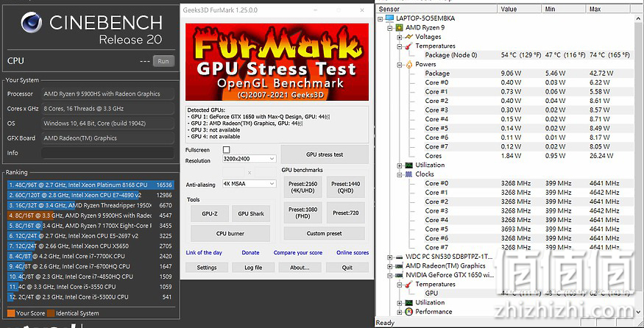644x328 pixels.
Task: Click the Clocks waveform icon
Action: pyautogui.click(x=408, y=174)
